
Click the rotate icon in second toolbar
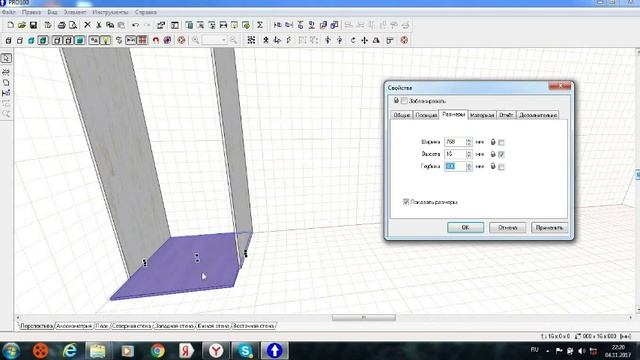353,40
